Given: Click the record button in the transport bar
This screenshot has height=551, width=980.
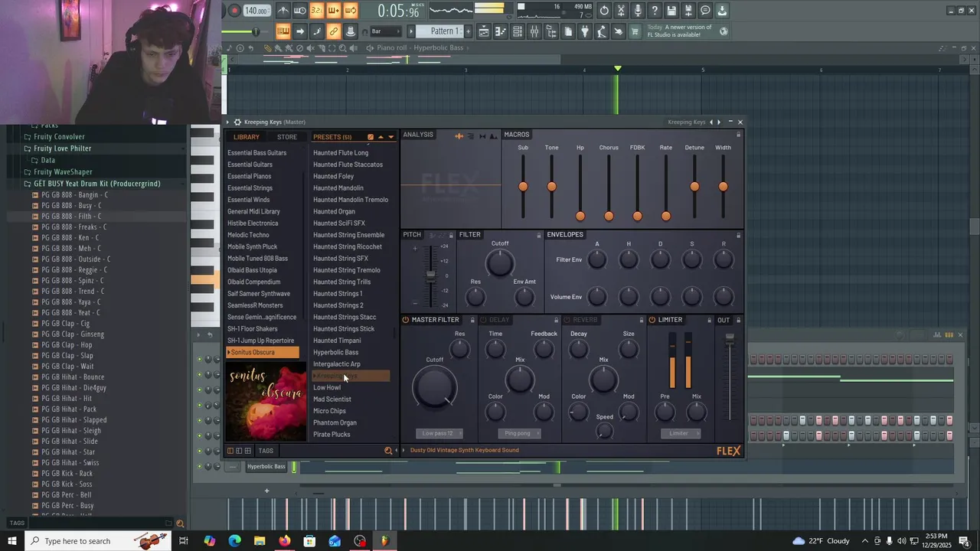Looking at the screenshot, I should [234, 11].
